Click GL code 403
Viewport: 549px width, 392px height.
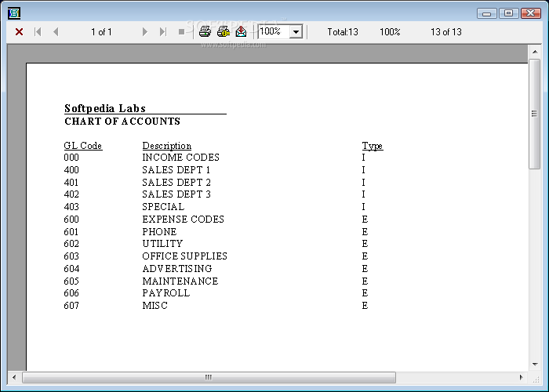click(71, 207)
